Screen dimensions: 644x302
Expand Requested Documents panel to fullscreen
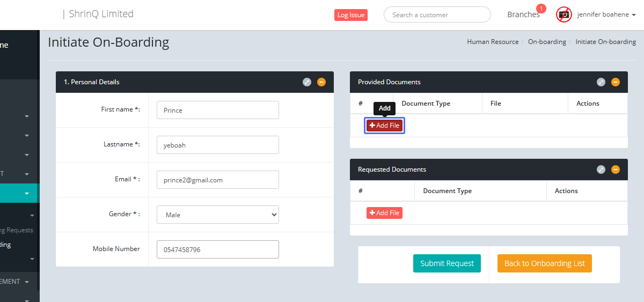[601, 170]
